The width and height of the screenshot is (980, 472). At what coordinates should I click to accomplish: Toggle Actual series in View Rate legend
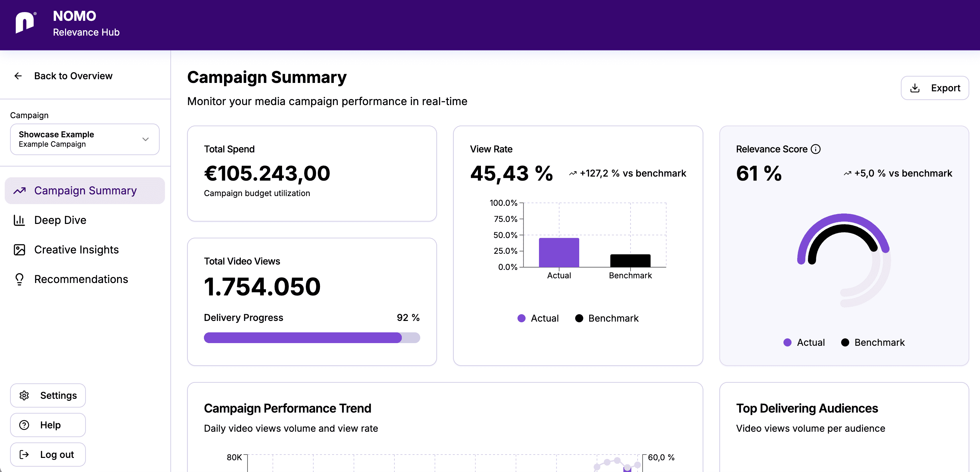(x=538, y=318)
